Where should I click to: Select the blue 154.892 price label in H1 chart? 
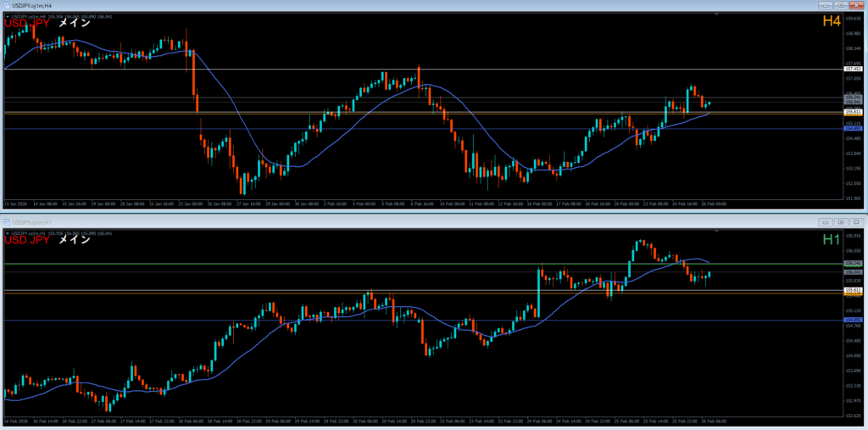point(853,320)
